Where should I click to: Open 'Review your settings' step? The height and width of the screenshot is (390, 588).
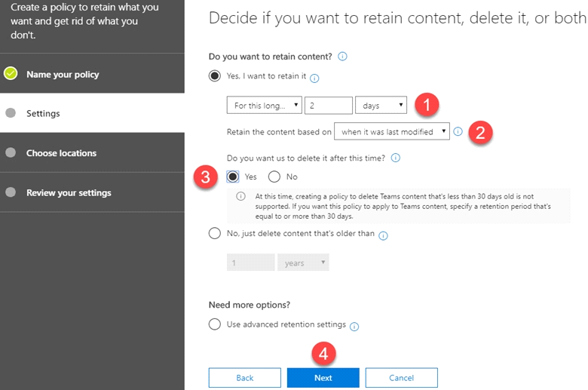(69, 192)
